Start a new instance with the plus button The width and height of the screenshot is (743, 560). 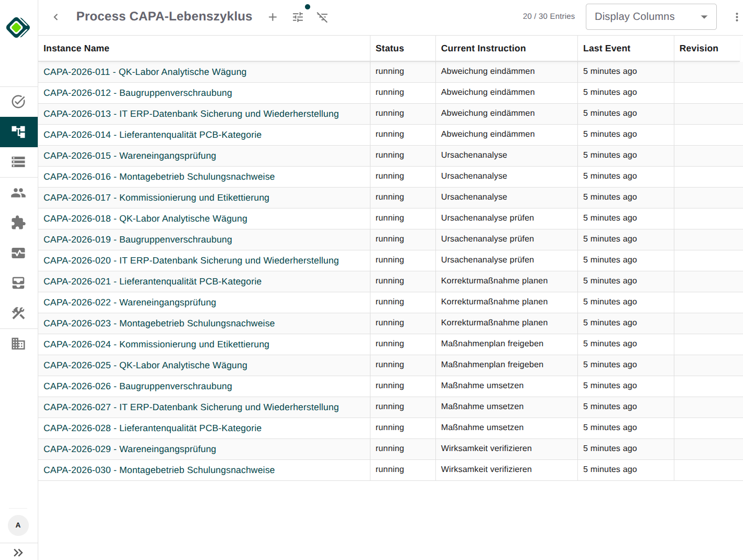[272, 17]
